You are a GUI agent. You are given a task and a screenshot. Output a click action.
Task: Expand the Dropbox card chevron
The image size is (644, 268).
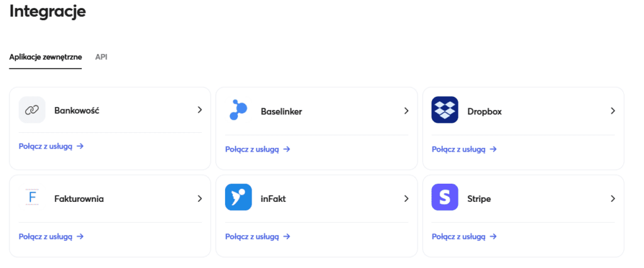tap(613, 111)
